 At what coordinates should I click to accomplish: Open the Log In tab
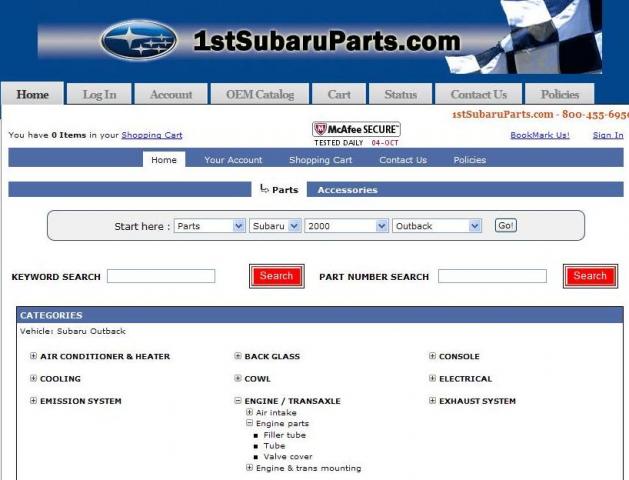(x=99, y=95)
